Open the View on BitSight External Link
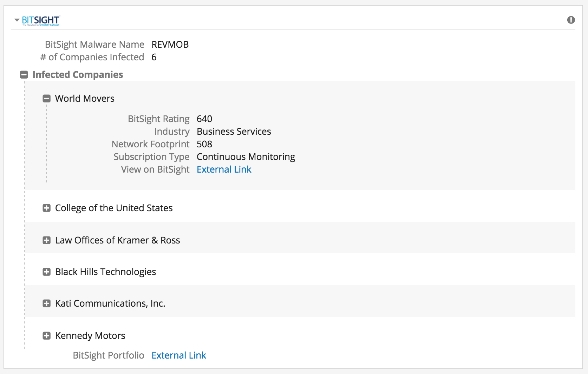 [224, 169]
